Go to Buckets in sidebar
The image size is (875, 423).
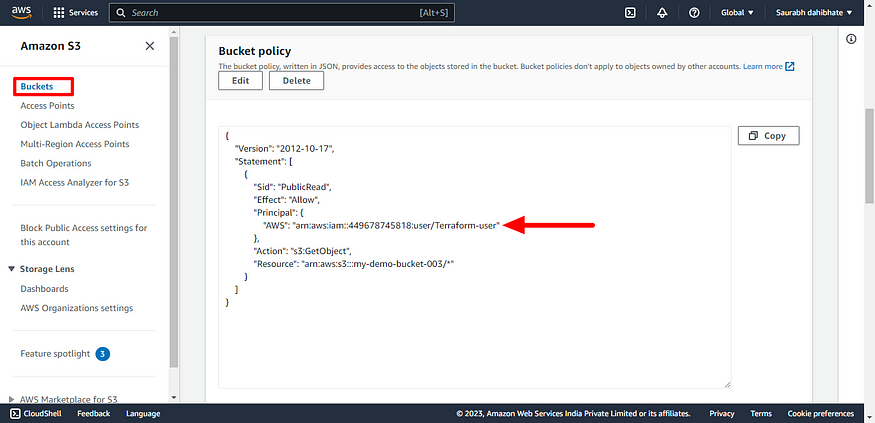(x=37, y=86)
